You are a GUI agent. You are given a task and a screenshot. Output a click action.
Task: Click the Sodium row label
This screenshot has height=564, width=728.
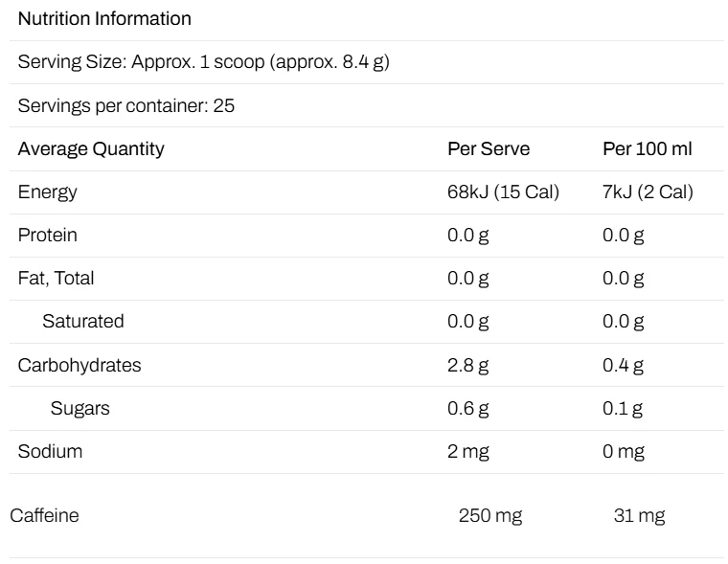pos(50,452)
